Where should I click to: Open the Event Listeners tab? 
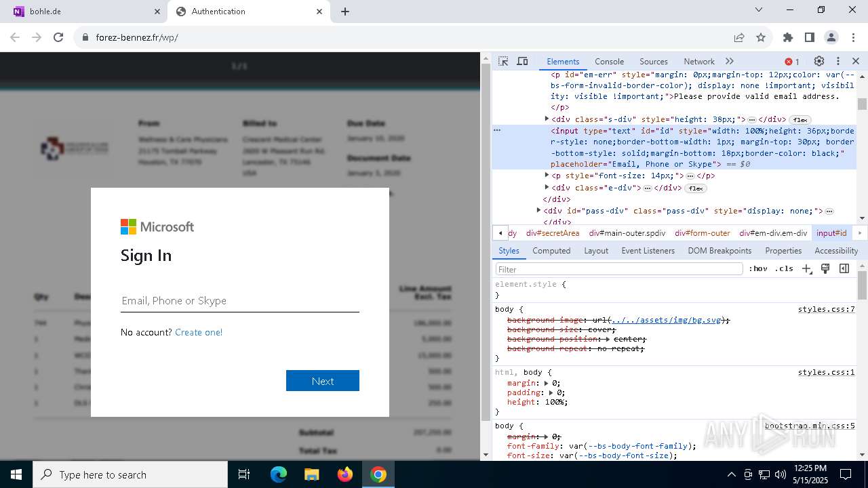(648, 251)
